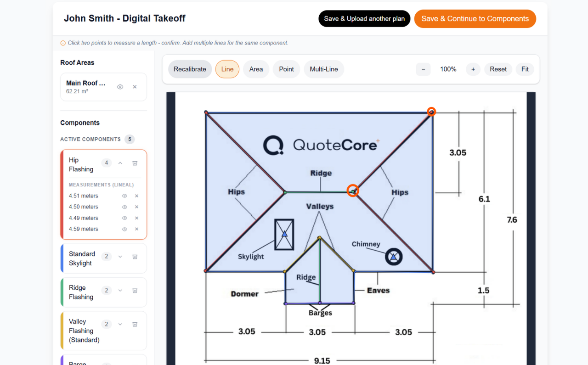Toggle visibility of the Main Roof area
588x365 pixels.
click(x=120, y=87)
